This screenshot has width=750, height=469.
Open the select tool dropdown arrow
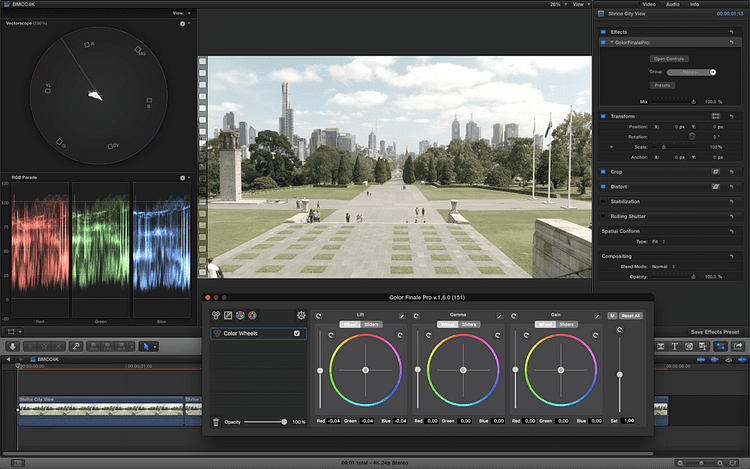click(155, 347)
